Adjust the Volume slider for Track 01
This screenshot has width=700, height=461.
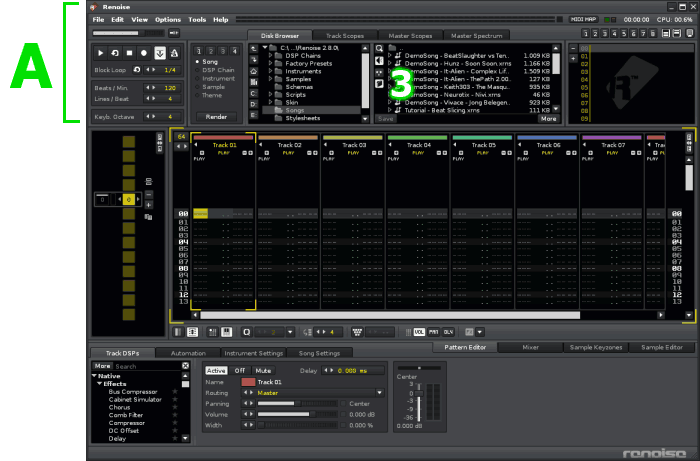tap(297, 415)
